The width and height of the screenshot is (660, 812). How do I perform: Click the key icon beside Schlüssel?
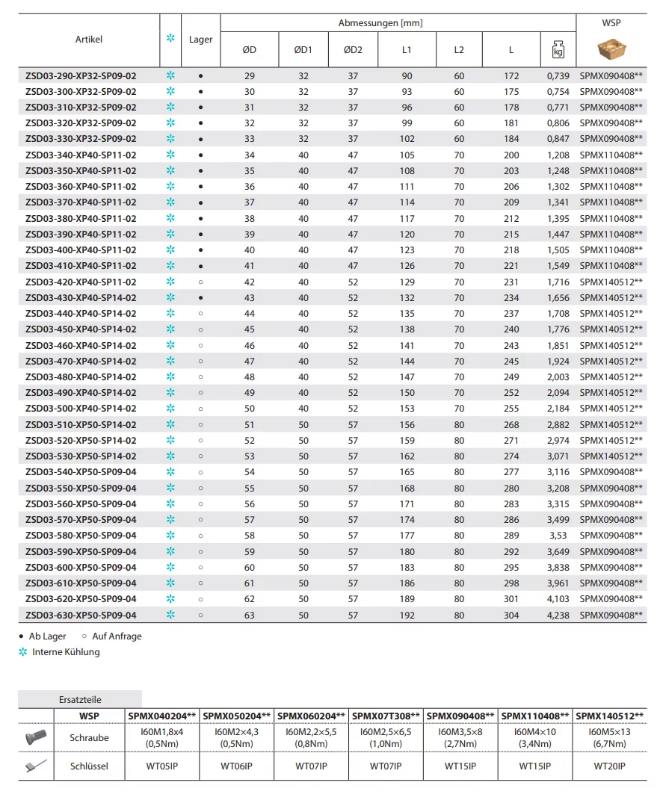[35, 766]
